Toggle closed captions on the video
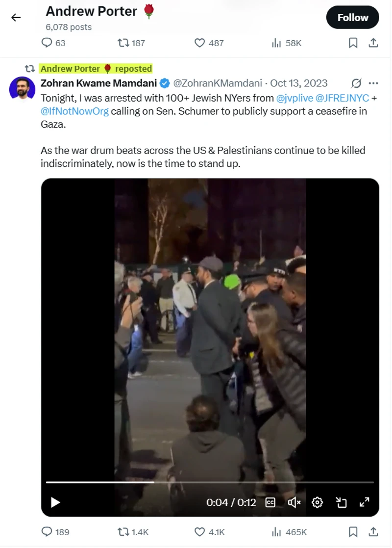 (x=270, y=502)
